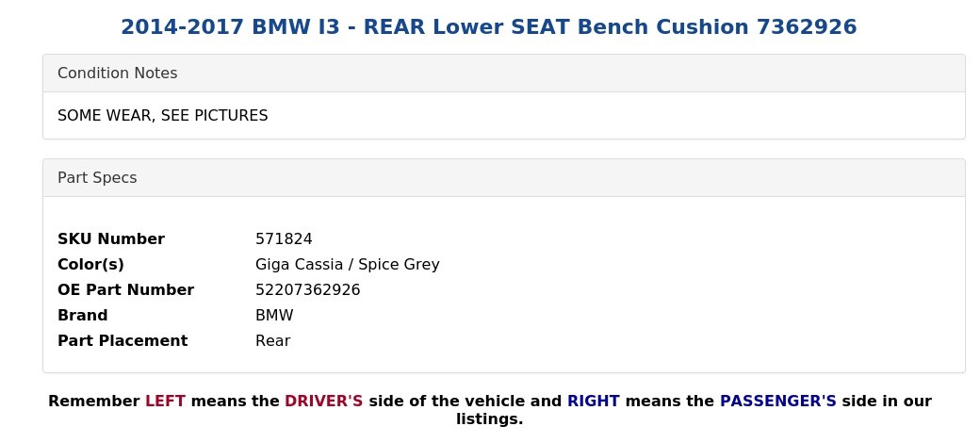Select the OE number 52207362926

tap(308, 290)
